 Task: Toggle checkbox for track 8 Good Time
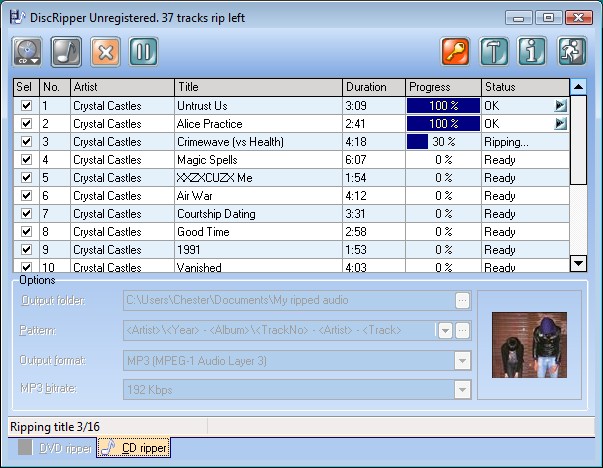[27, 232]
